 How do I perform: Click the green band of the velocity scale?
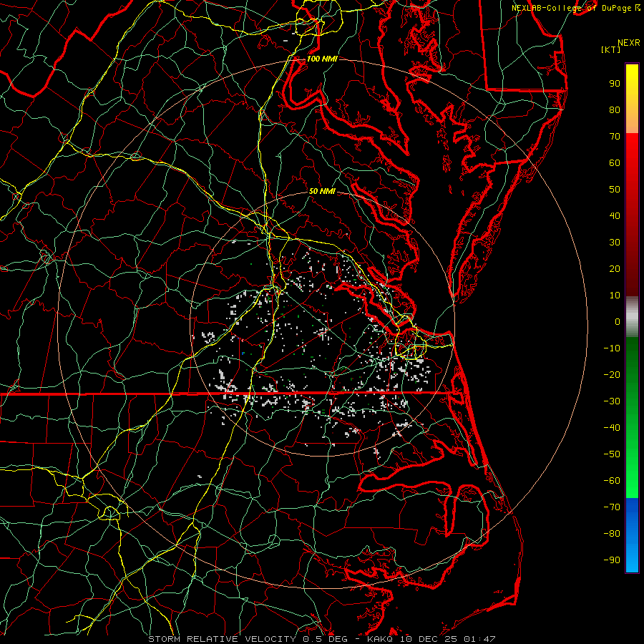pyautogui.click(x=632, y=417)
